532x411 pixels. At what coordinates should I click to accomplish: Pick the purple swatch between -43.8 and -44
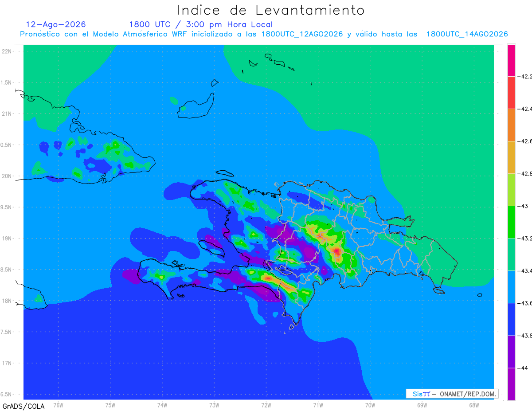(x=511, y=352)
